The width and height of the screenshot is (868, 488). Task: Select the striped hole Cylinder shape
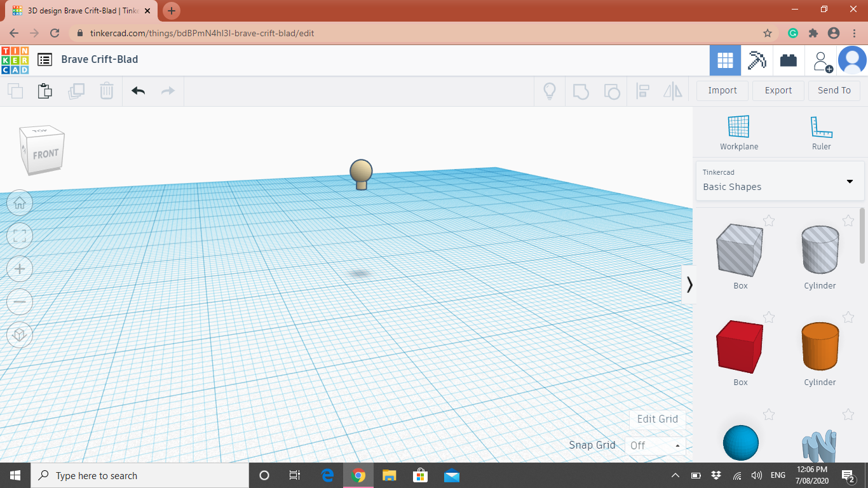click(820, 250)
